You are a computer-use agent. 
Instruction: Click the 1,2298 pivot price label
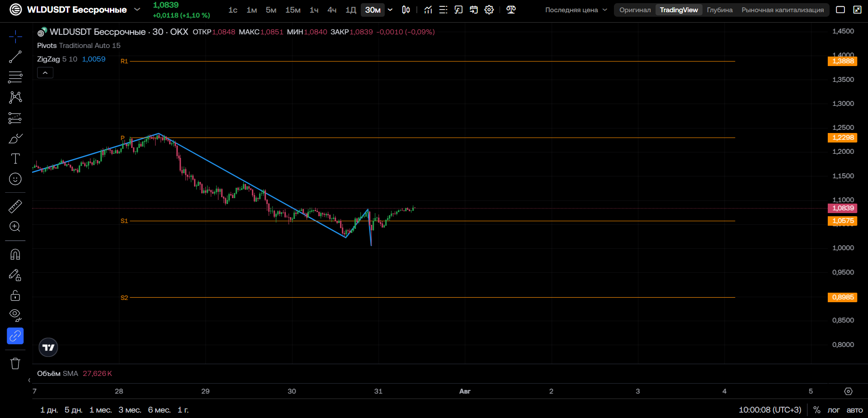pyautogui.click(x=843, y=138)
